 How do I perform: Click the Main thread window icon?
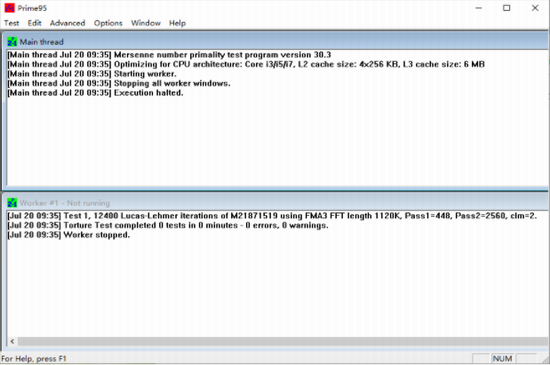point(12,42)
